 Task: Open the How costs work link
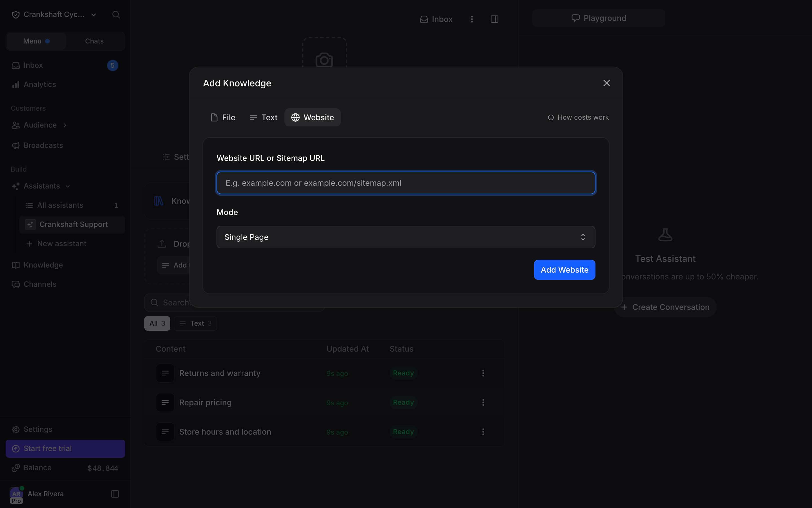tap(578, 117)
